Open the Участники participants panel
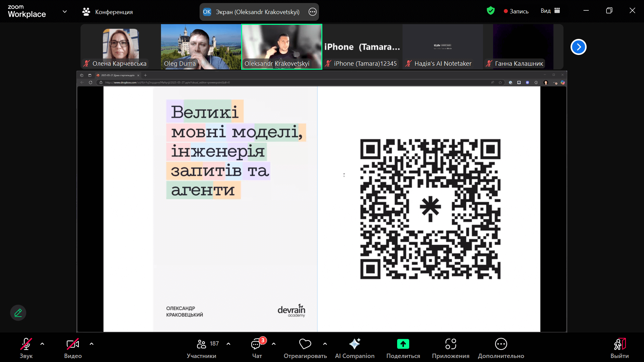 tap(202, 348)
